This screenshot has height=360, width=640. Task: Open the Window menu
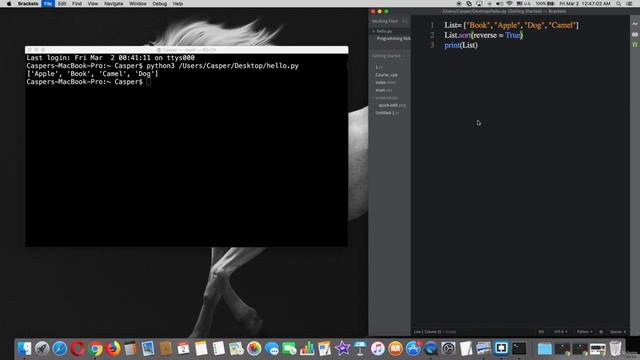[138, 4]
